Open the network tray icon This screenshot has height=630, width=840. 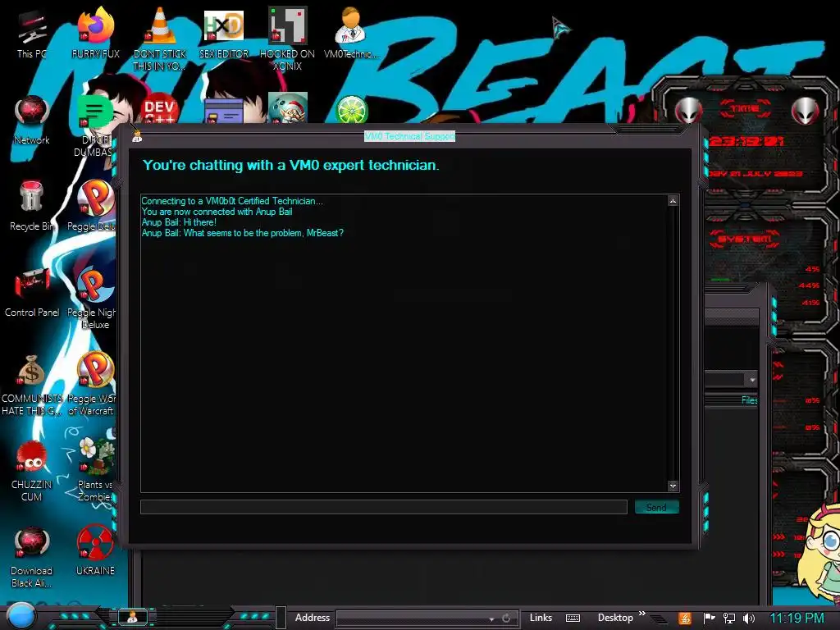729,619
